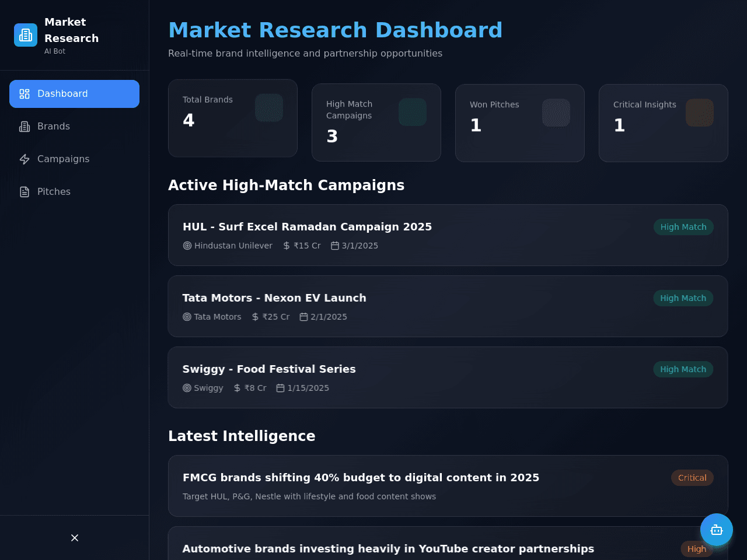Click High Match badge on Tata Motors campaign
The width and height of the screenshot is (747, 560).
[x=683, y=298]
